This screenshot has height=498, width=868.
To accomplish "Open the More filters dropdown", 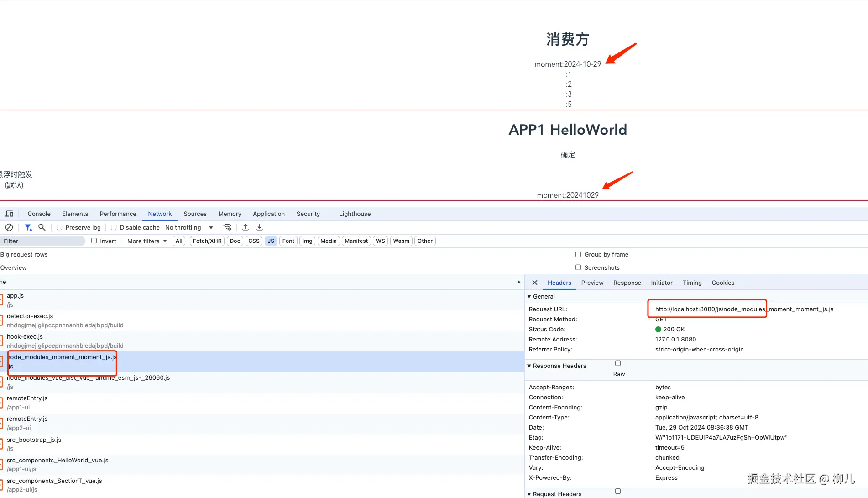I will pos(147,241).
